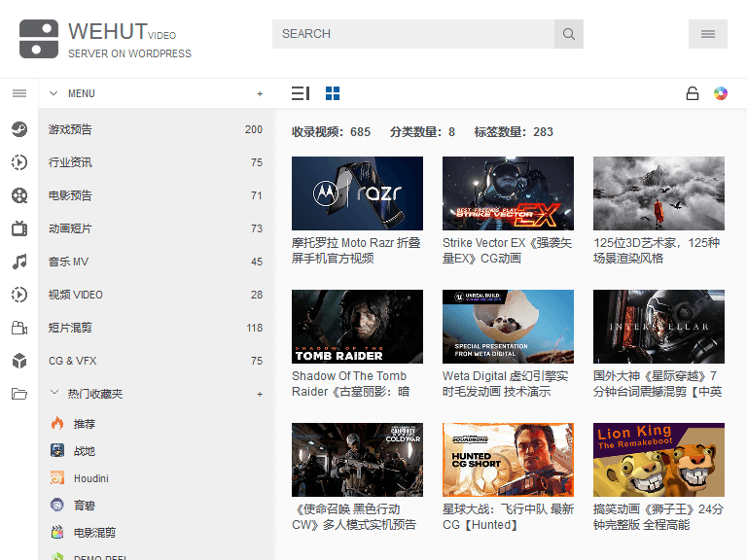Open the 动画短片 category
Screen dimensions: 747x560
(156, 228)
